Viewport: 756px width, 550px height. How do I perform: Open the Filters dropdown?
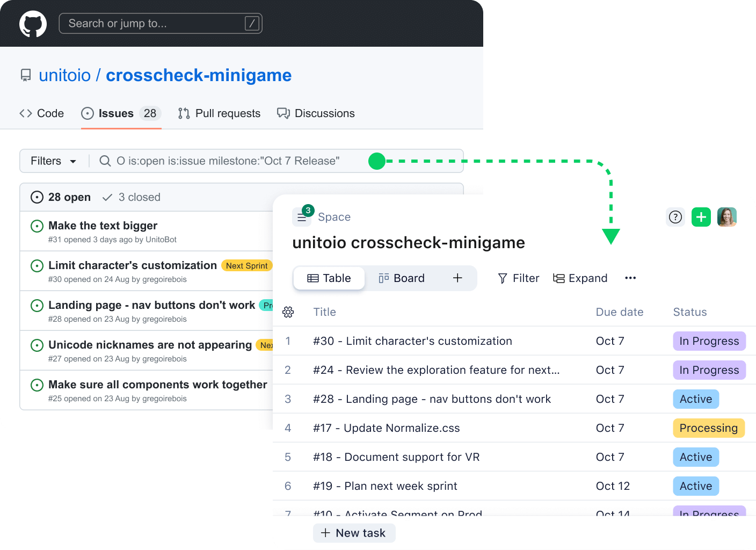click(53, 161)
